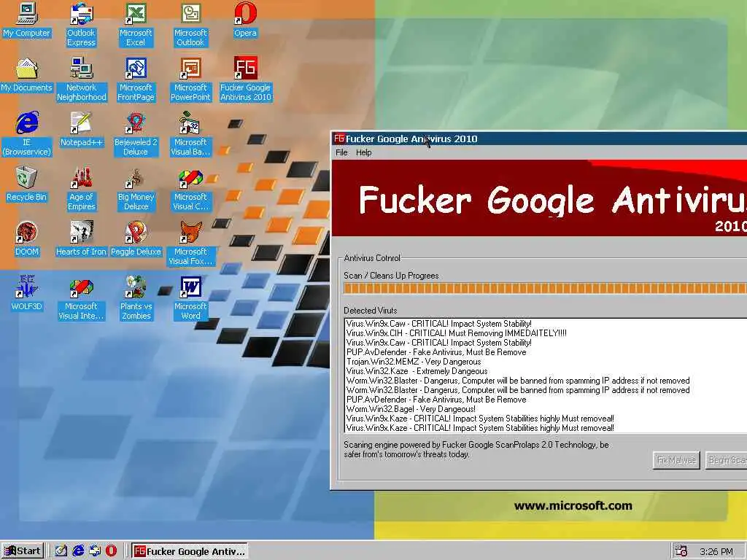The width and height of the screenshot is (747, 560).
Task: Click the system tray scheduler icon
Action: click(x=681, y=551)
